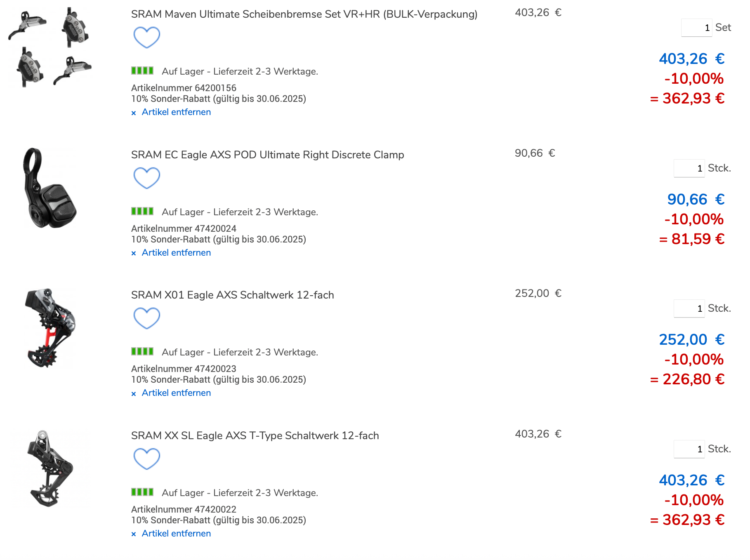Open SRAM EC Eagle AXS POD product link
Viewport: 750px width, 560px height.
tap(267, 155)
